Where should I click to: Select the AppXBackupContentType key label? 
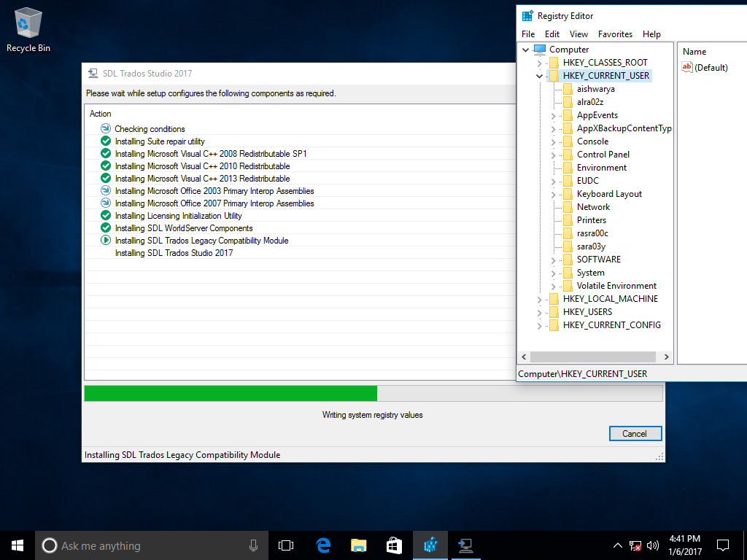pos(624,128)
